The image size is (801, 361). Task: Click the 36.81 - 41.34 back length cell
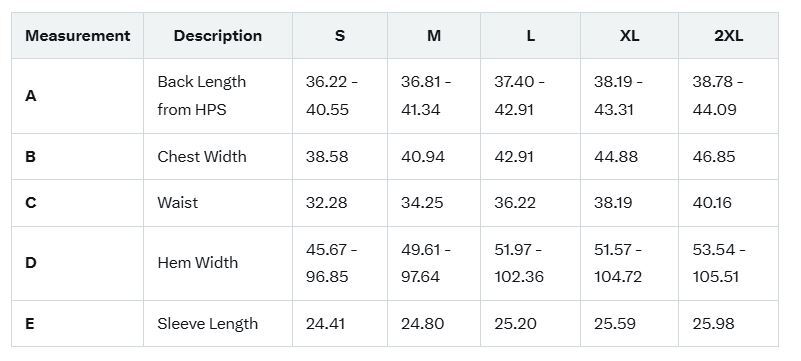pyautogui.click(x=426, y=95)
